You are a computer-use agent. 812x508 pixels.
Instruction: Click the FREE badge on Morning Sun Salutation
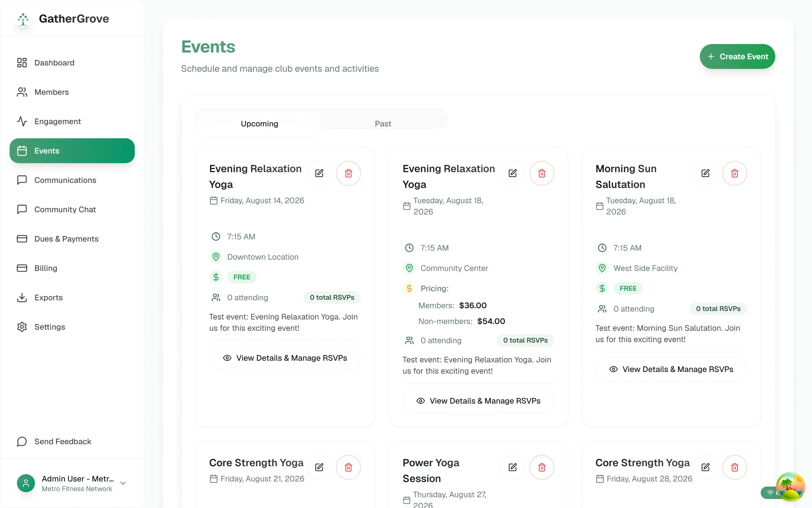pos(628,288)
